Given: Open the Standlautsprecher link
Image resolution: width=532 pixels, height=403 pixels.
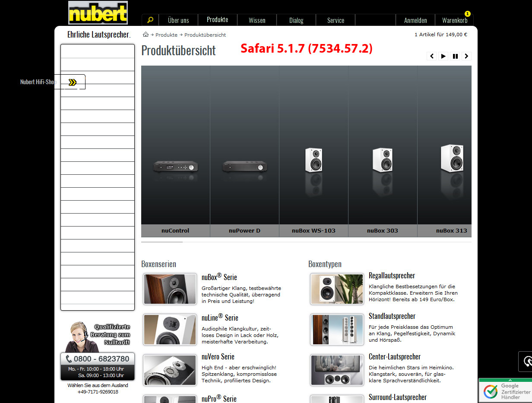Looking at the screenshot, I should coord(392,316).
